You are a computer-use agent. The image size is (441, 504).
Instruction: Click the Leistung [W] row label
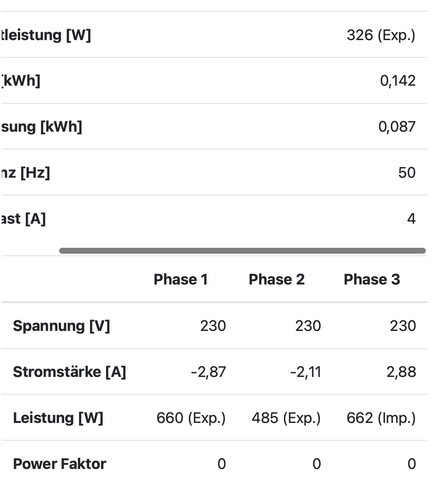(58, 418)
